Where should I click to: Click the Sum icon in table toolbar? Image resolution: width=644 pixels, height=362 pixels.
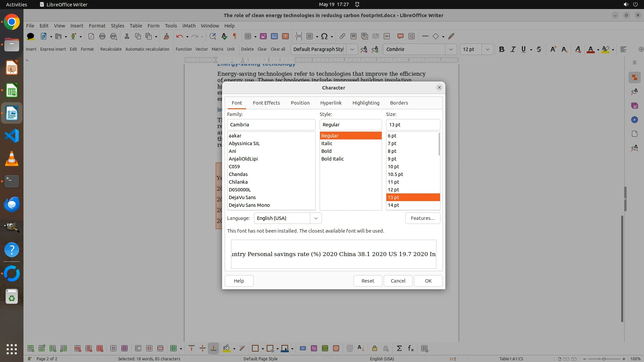click(x=399, y=348)
